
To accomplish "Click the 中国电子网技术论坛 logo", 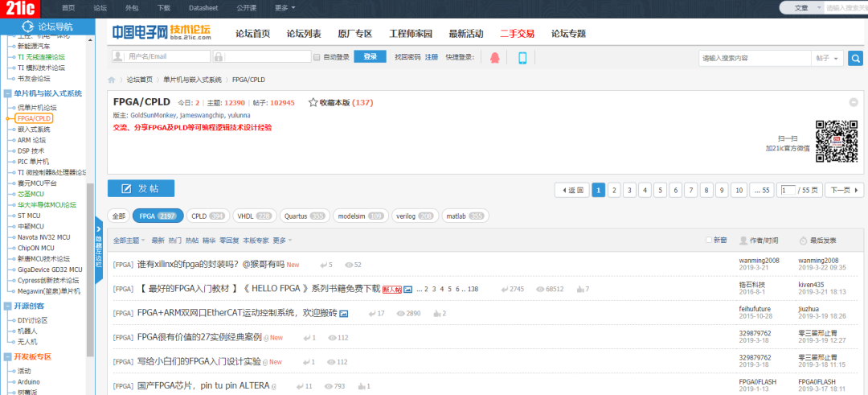I will pyautogui.click(x=161, y=33).
